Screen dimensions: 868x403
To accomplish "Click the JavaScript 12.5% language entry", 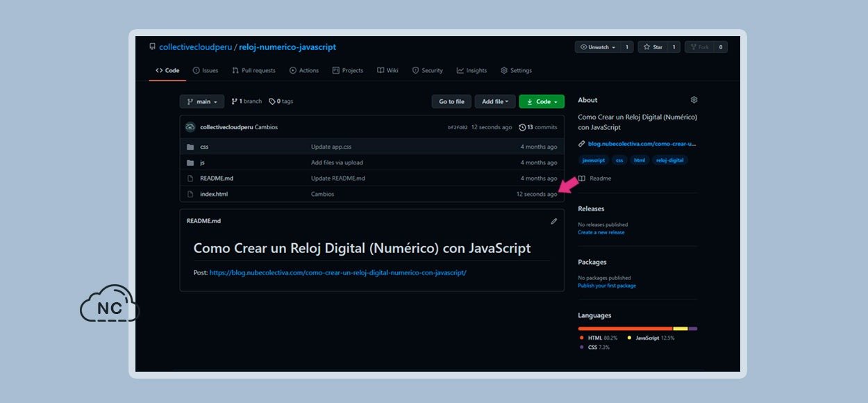I will pyautogui.click(x=651, y=338).
